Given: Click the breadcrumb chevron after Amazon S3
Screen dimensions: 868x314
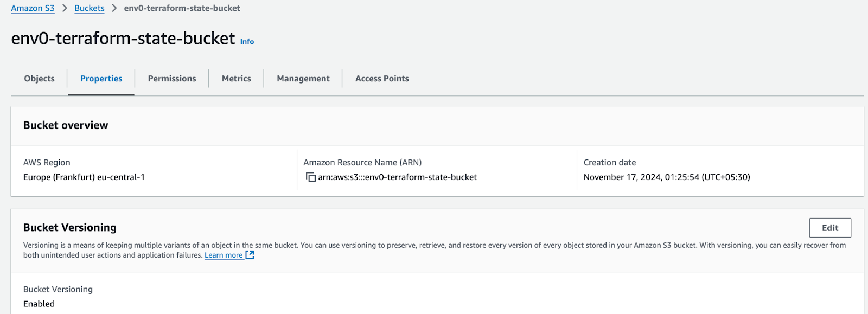Looking at the screenshot, I should [x=65, y=8].
